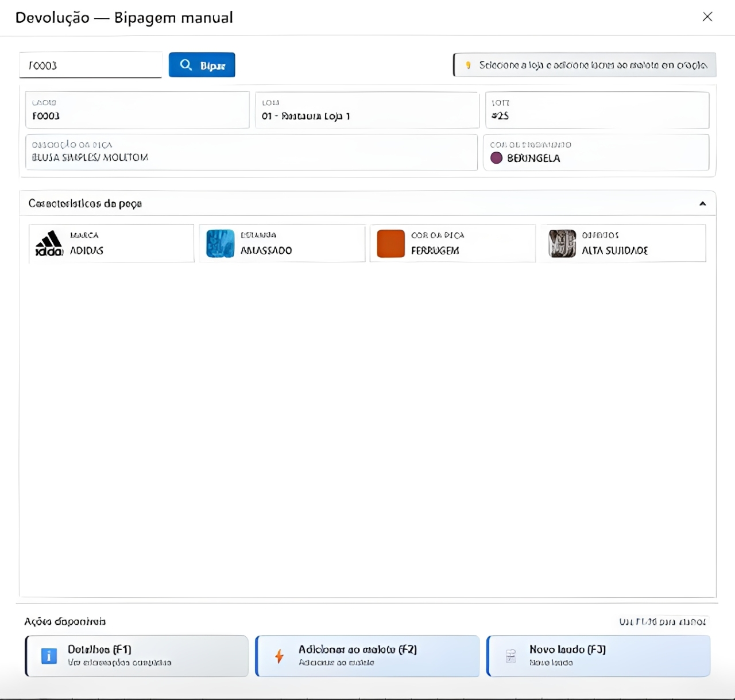735x700 pixels.
Task: Click the magnifier icon in Bipar button
Action: 185,65
